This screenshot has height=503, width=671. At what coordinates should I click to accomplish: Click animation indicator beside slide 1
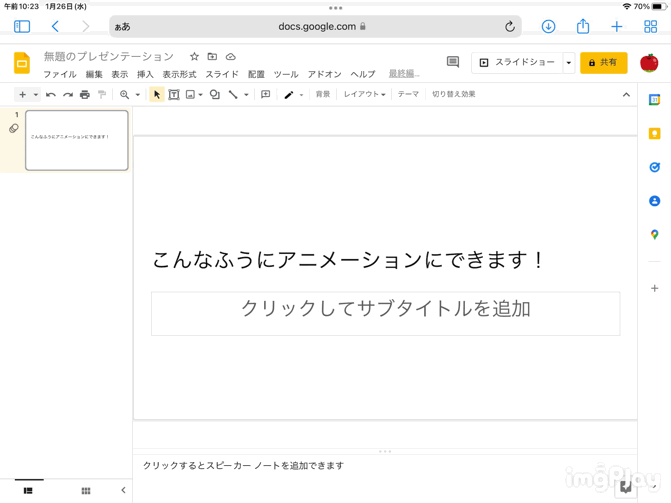14,128
